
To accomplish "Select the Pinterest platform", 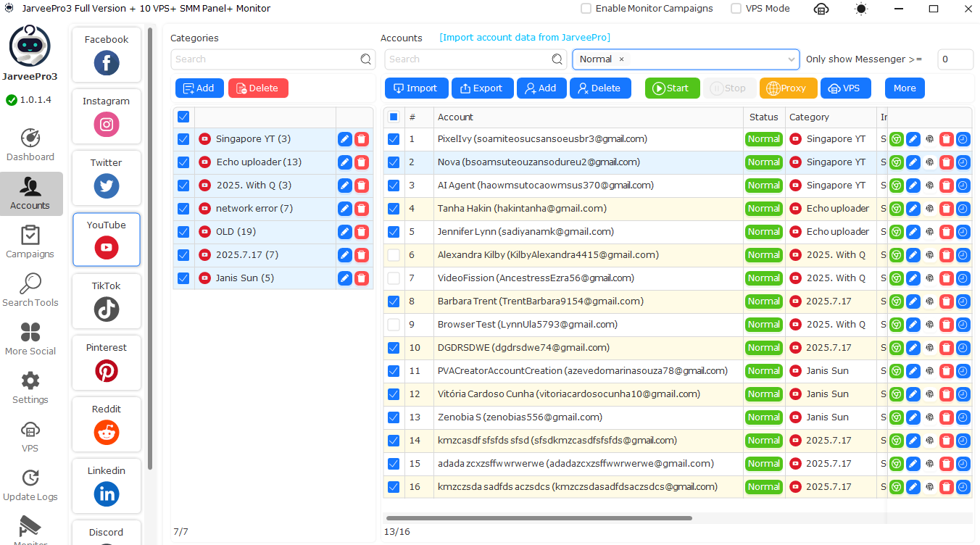I will pyautogui.click(x=107, y=362).
